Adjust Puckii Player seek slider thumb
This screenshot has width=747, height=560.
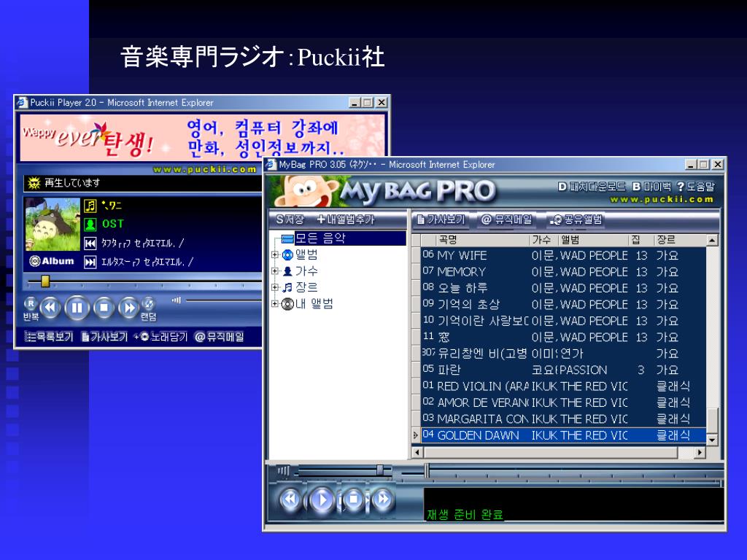pos(45,281)
